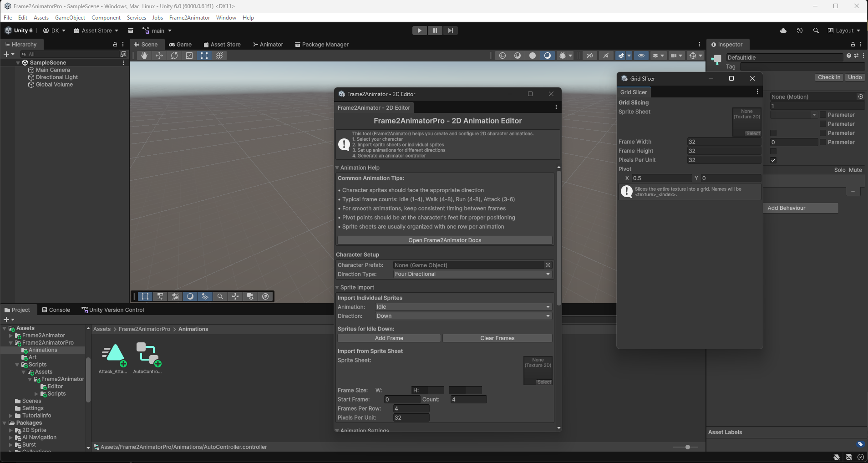Open the Frame2Animator menu in menu bar
Image resolution: width=868 pixels, height=463 pixels.
click(189, 18)
